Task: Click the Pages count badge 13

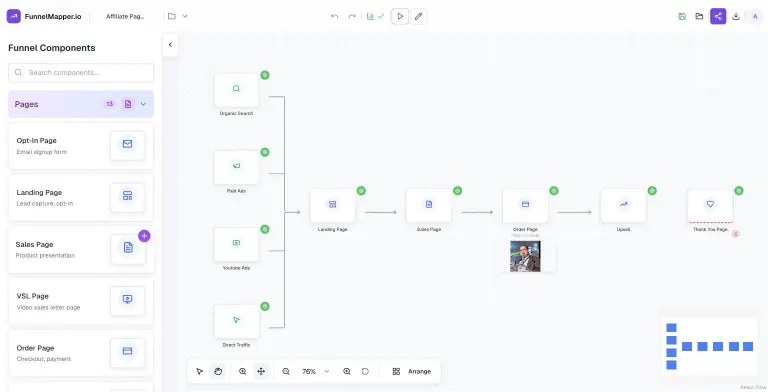Action: (110, 104)
